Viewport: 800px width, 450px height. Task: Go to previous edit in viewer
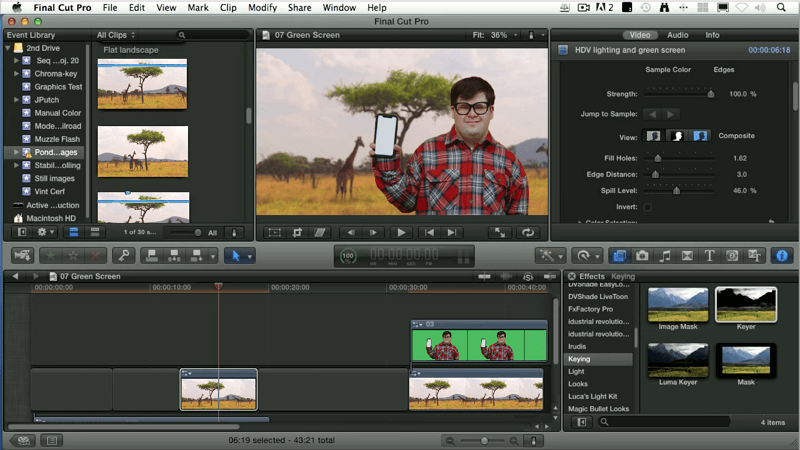click(x=429, y=232)
